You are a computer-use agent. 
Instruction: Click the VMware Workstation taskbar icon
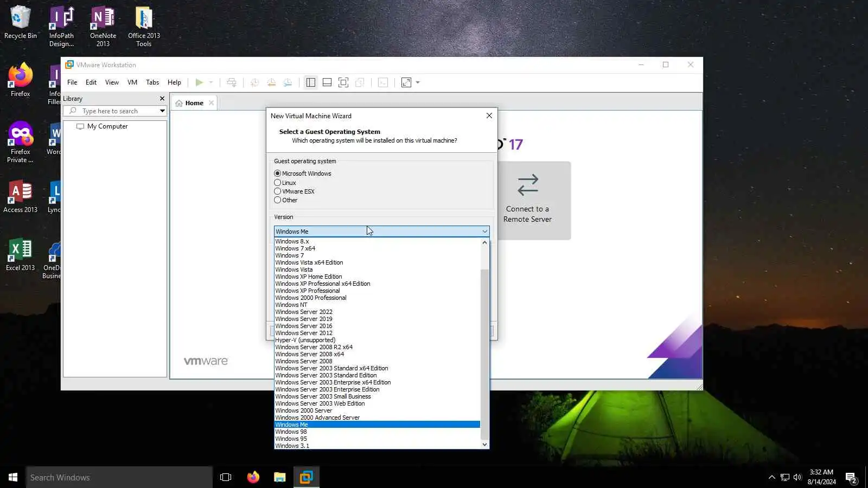[307, 477]
